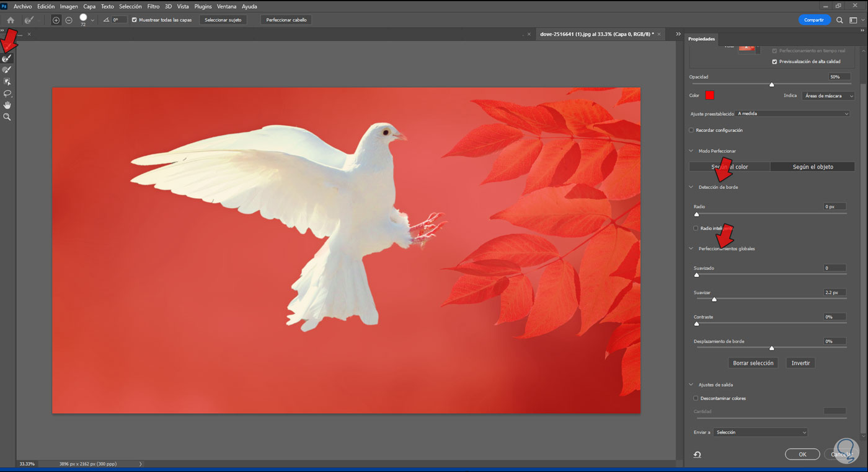
Task: Open the 'Enviar a' Selección dropdown
Action: pyautogui.click(x=760, y=432)
